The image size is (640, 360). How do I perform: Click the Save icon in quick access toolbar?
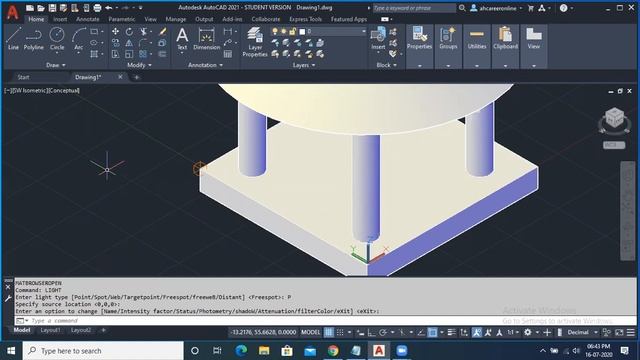click(x=52, y=8)
